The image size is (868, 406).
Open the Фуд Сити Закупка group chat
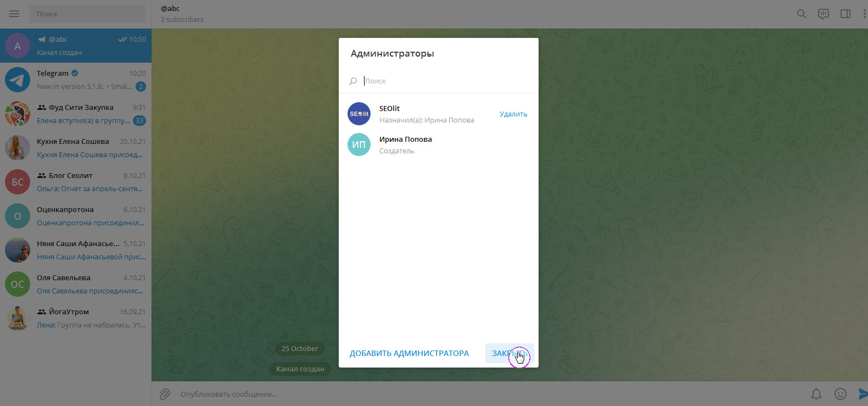pyautogui.click(x=76, y=114)
